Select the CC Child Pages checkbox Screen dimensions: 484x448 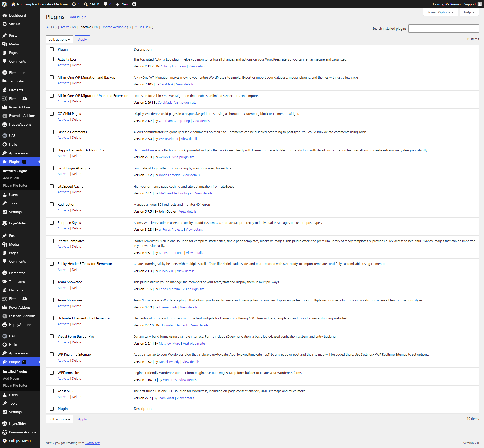pyautogui.click(x=52, y=114)
